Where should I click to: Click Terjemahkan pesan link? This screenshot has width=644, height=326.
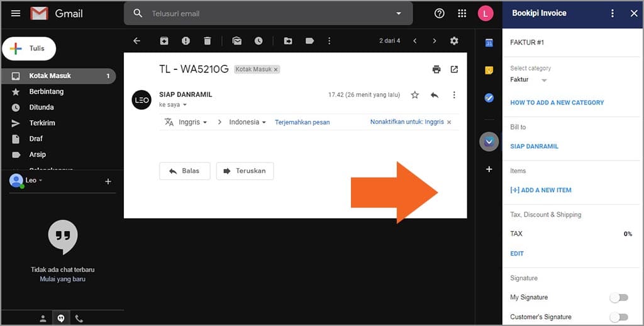(x=303, y=122)
